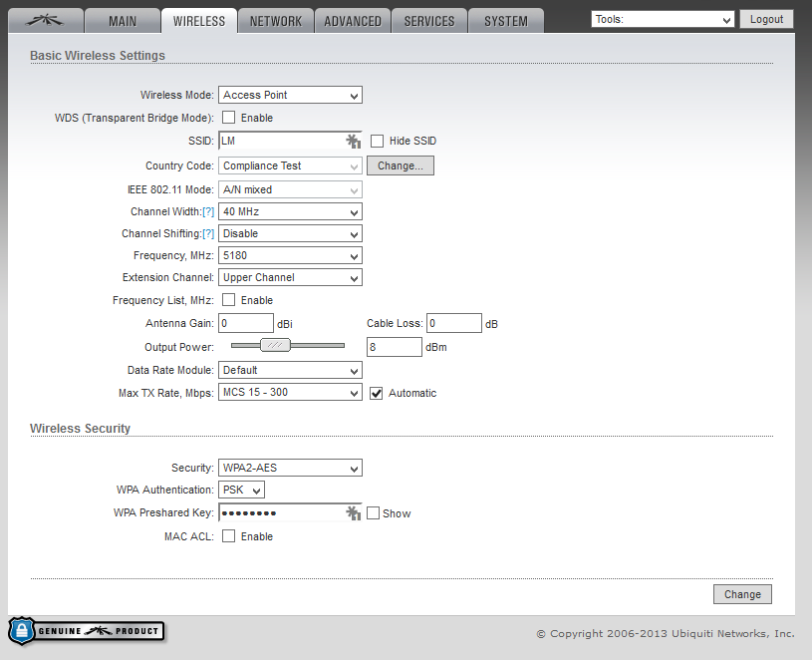Viewport: 812px width, 660px height.
Task: Click the Logout button
Action: [766, 20]
